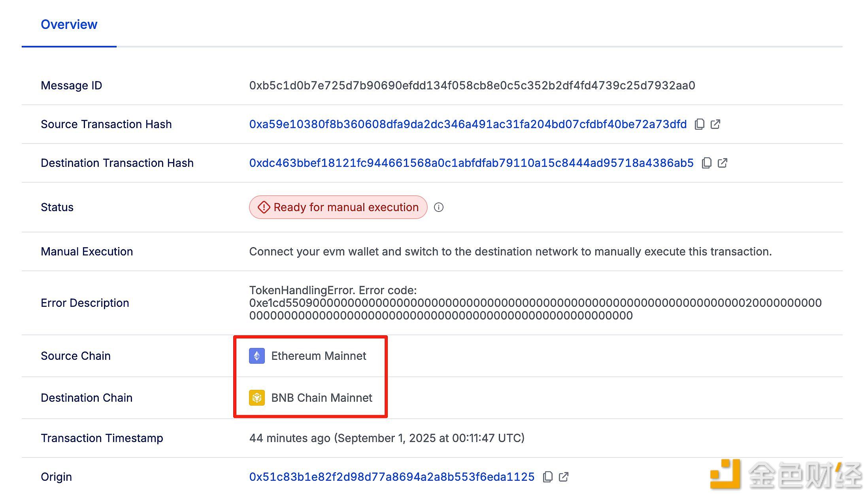Switch to the Overview tab
Viewport: 868px width, 495px height.
(69, 25)
